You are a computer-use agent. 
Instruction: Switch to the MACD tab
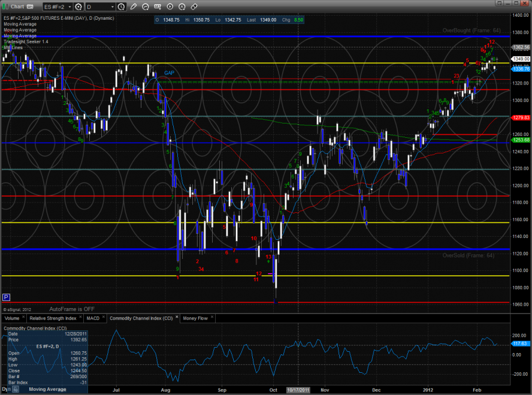[x=93, y=318]
